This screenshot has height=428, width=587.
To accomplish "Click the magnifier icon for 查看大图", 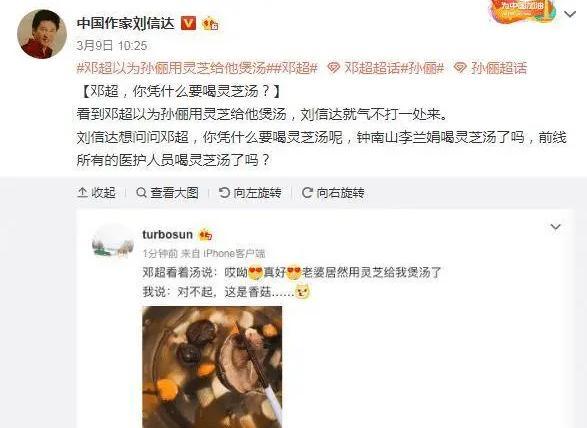I will point(141,193).
